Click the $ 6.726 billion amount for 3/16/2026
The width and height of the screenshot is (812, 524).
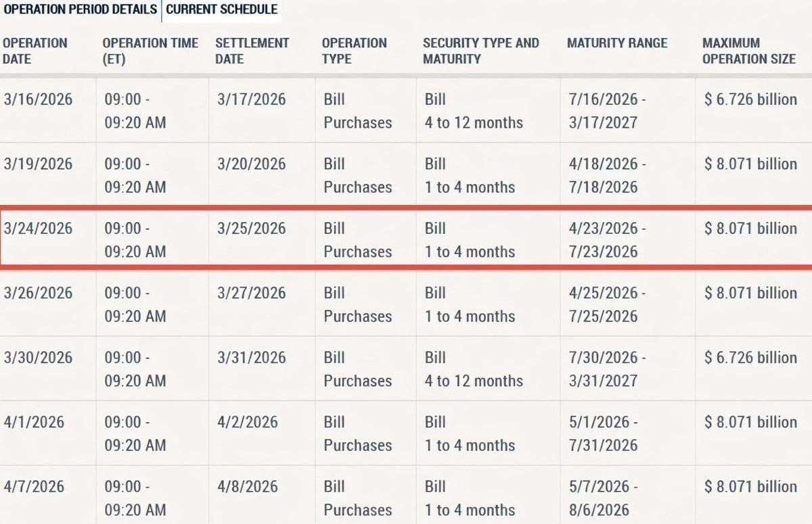click(x=750, y=99)
